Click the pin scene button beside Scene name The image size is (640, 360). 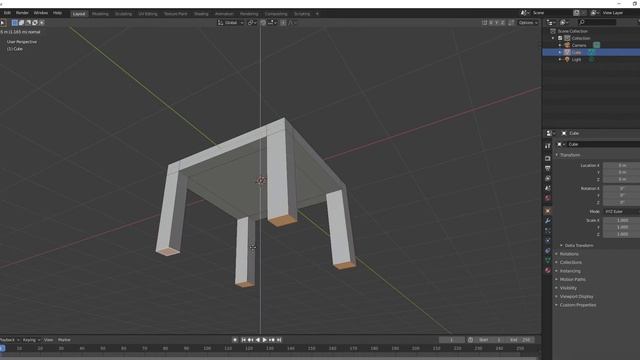576,13
